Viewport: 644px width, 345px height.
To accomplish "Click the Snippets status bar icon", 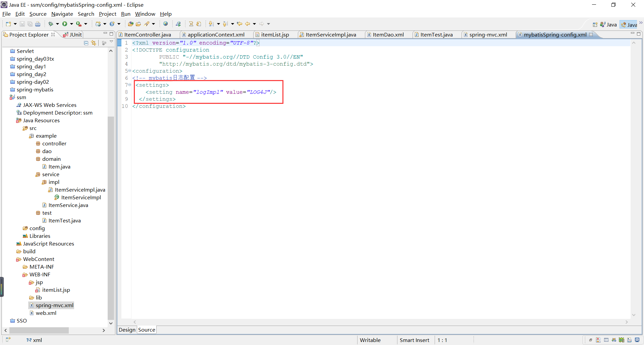I will 630,340.
